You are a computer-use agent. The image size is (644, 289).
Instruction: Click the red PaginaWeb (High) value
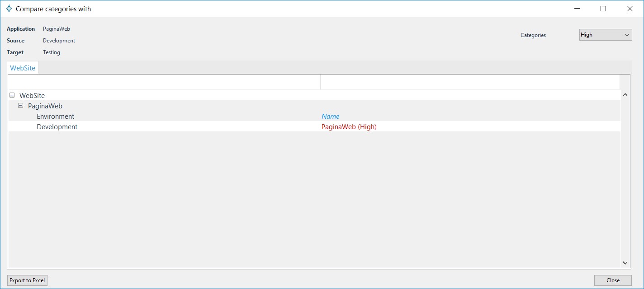click(349, 127)
